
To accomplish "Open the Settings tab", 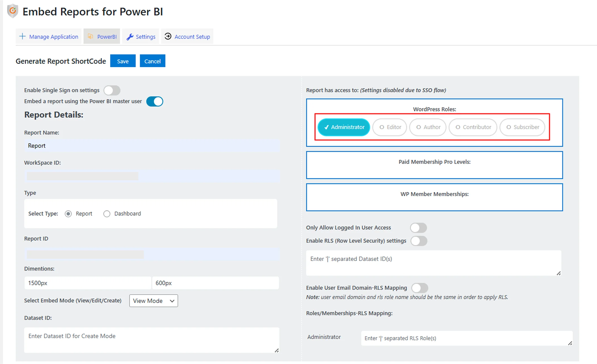I will coord(141,36).
